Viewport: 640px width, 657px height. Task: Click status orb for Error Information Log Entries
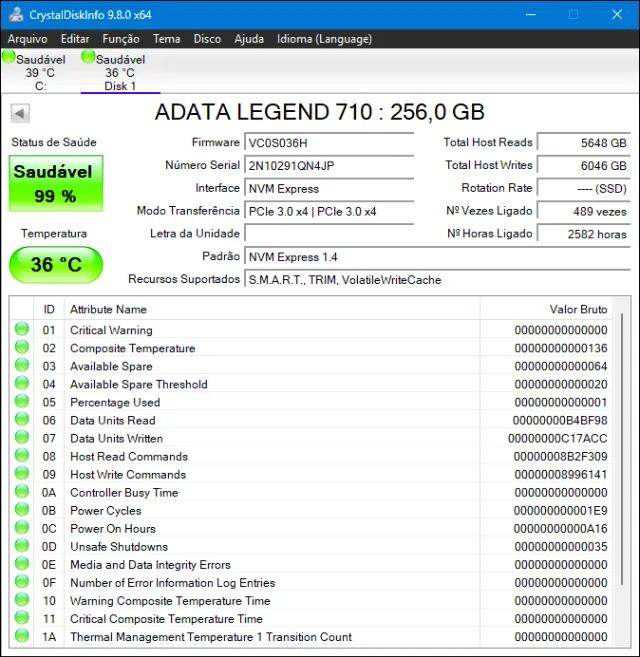click(x=22, y=582)
